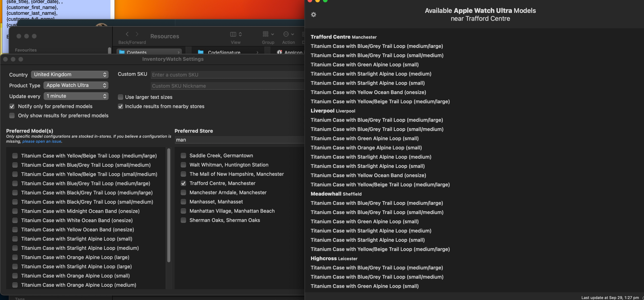Click Trafford Centre's Green Alpine Loop (small) result
This screenshot has width=644, height=300.
point(365,65)
